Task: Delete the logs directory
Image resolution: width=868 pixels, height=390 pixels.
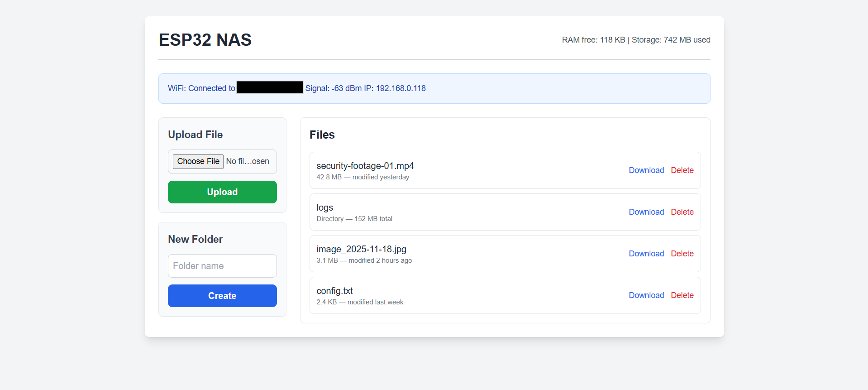Action: point(682,212)
